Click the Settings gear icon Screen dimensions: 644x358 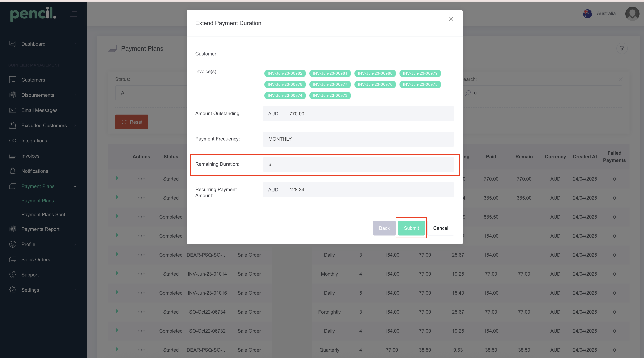12,290
